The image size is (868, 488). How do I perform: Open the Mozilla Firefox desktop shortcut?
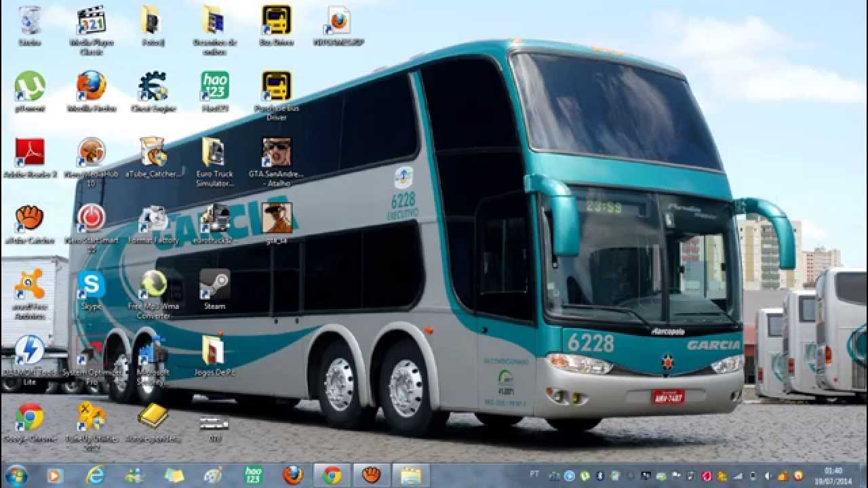point(92,91)
